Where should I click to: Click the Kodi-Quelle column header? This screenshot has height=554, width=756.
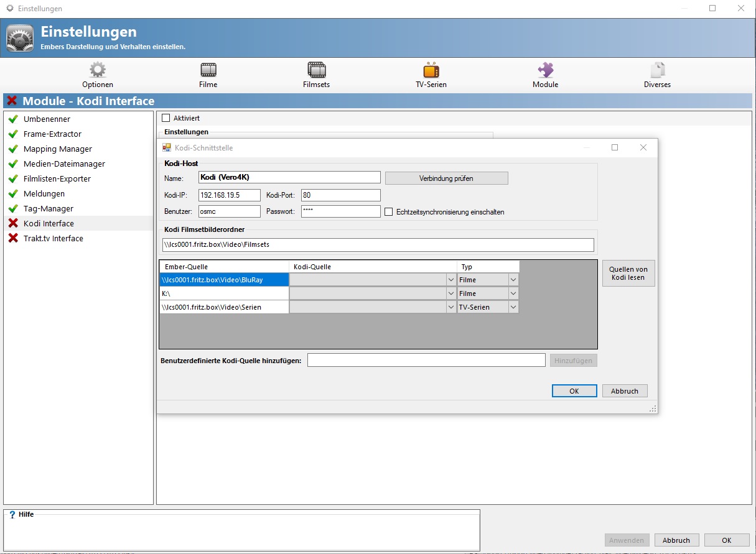(373, 267)
